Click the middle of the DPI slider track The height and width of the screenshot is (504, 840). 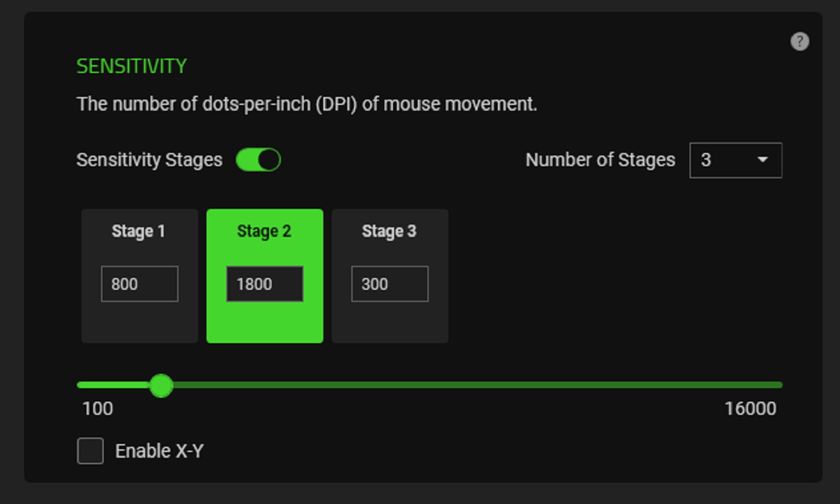click(x=429, y=385)
